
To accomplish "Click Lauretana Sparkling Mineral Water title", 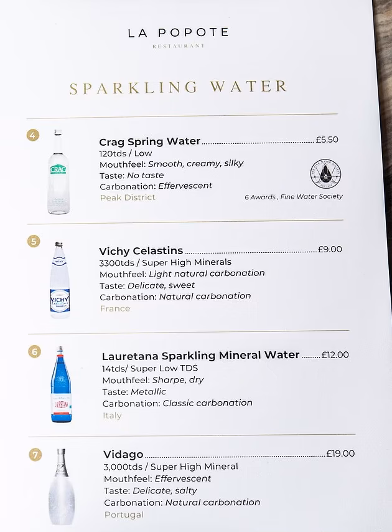I will 200,356.
